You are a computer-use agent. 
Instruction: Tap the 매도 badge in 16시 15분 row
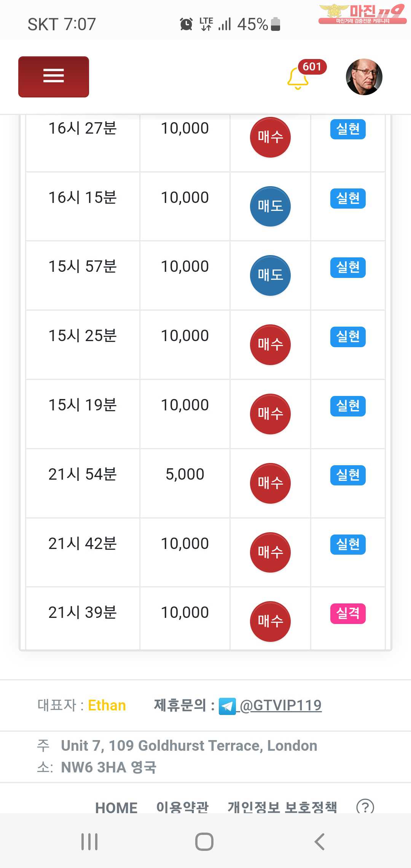[x=270, y=206]
